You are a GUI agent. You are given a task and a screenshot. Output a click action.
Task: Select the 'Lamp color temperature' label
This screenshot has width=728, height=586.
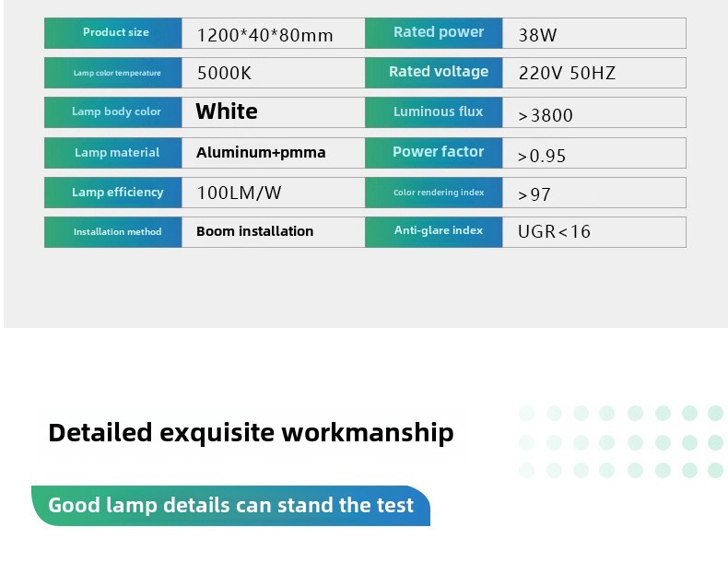point(117,73)
